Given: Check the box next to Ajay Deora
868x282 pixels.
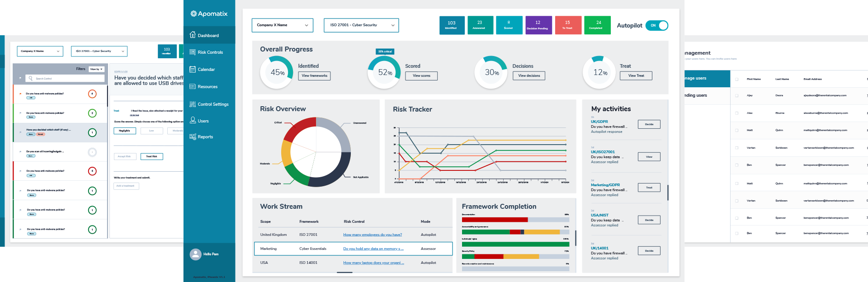Looking at the screenshot, I should 736,95.
